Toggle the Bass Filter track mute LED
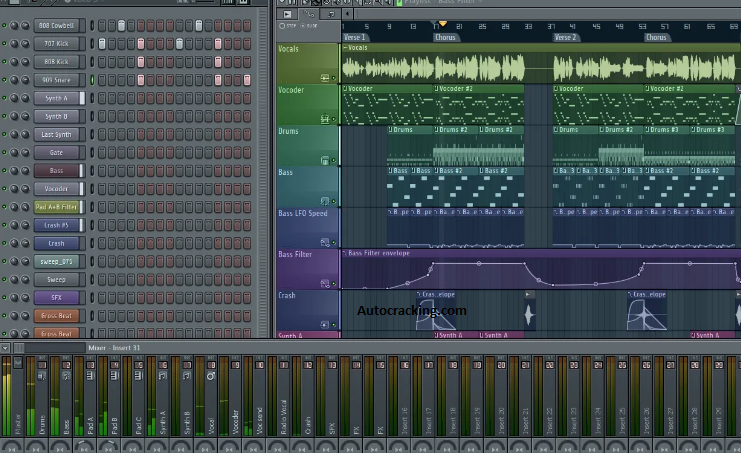The height and width of the screenshot is (453, 741). [334, 284]
